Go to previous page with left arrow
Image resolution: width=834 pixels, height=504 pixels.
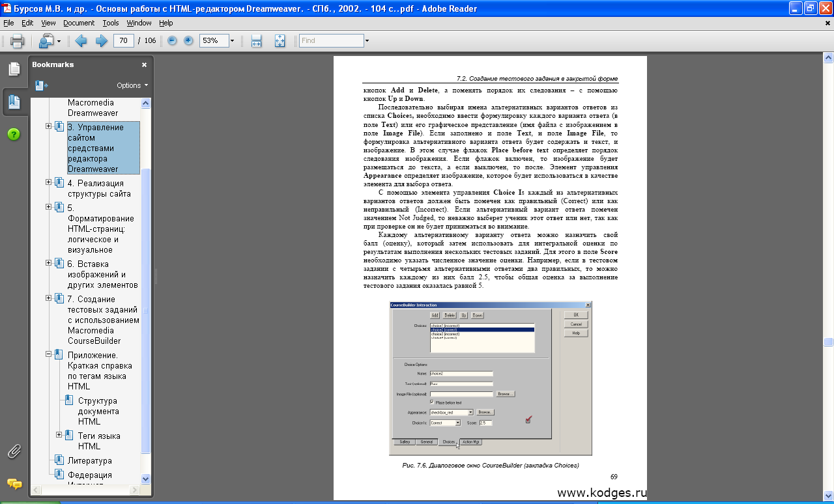[81, 40]
